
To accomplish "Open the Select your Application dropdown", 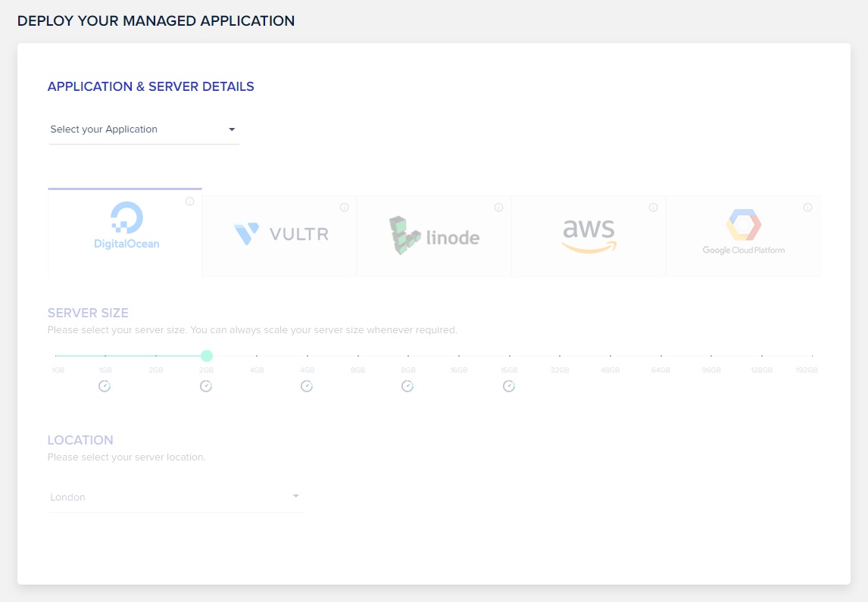I will click(144, 129).
